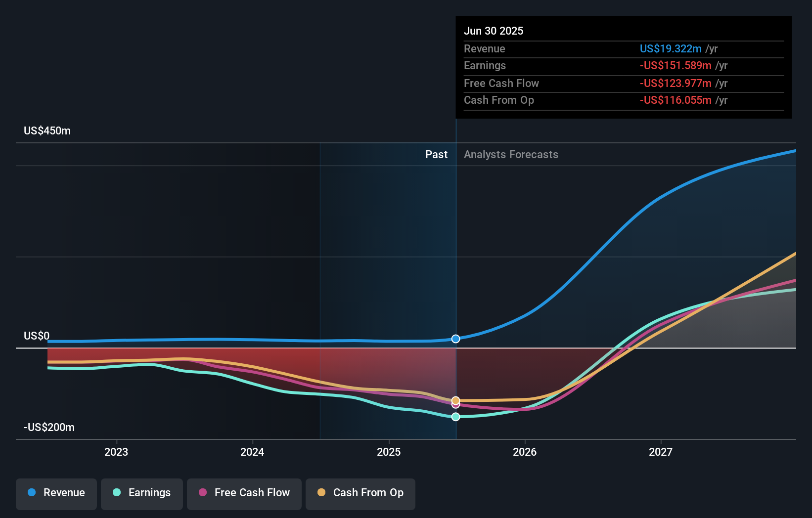
Task: Click the Earnings value in tooltip
Action: (676, 66)
